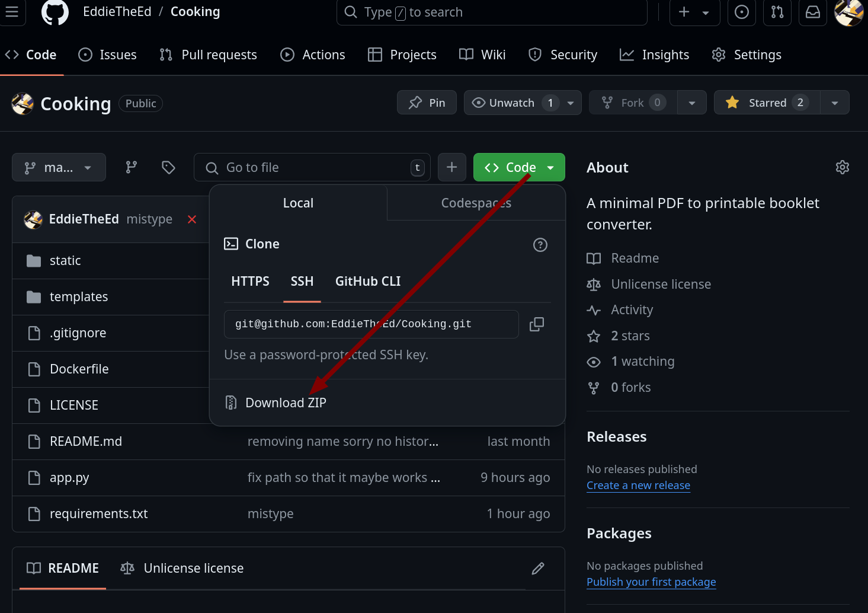Open the static folder
Image resolution: width=868 pixels, height=613 pixels.
[65, 260]
